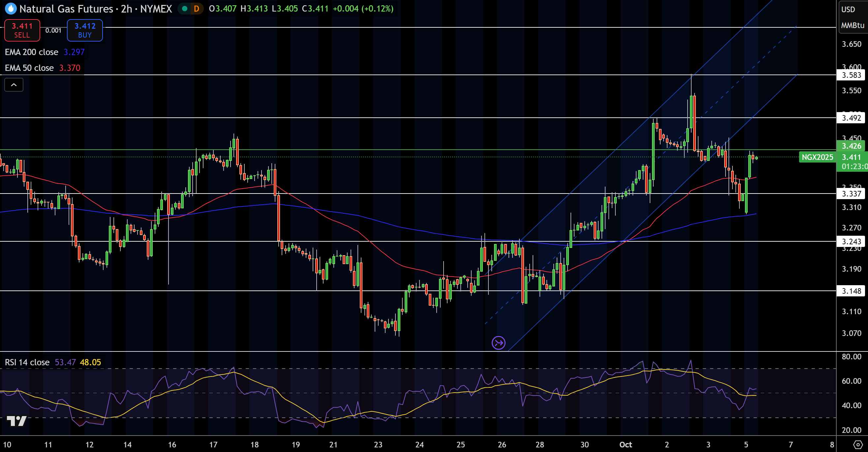
Task: Select the EMA 200 close indicator label
Action: pos(31,52)
